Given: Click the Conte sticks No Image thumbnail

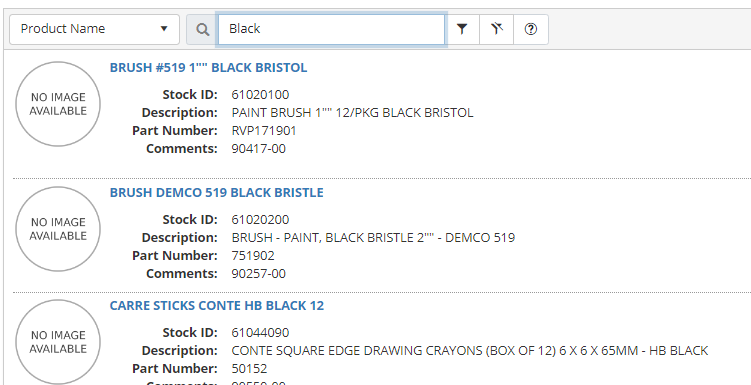Looking at the screenshot, I should (x=58, y=342).
